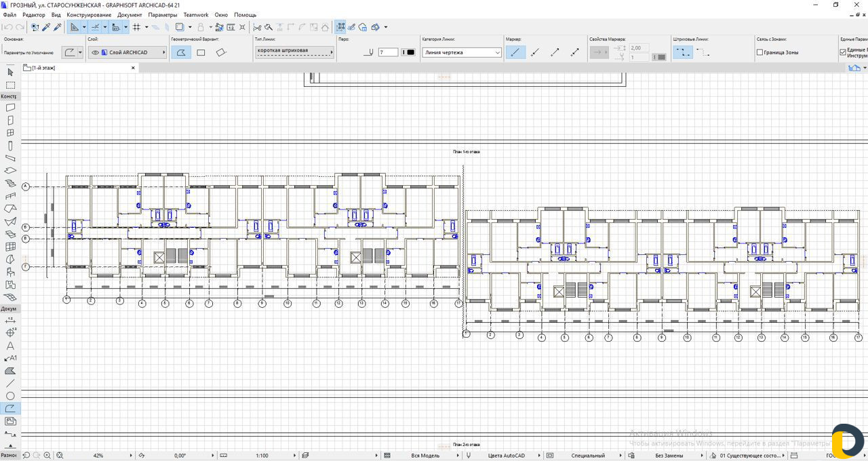Uncheck the 'Единые Параметры' checkbox
This screenshot has height=461, width=868.
843,52
